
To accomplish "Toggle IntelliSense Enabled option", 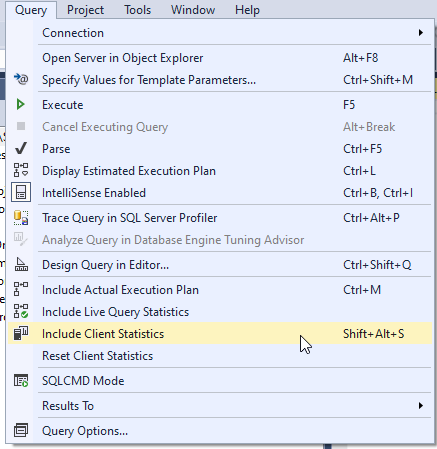I will pyautogui.click(x=220, y=193).
